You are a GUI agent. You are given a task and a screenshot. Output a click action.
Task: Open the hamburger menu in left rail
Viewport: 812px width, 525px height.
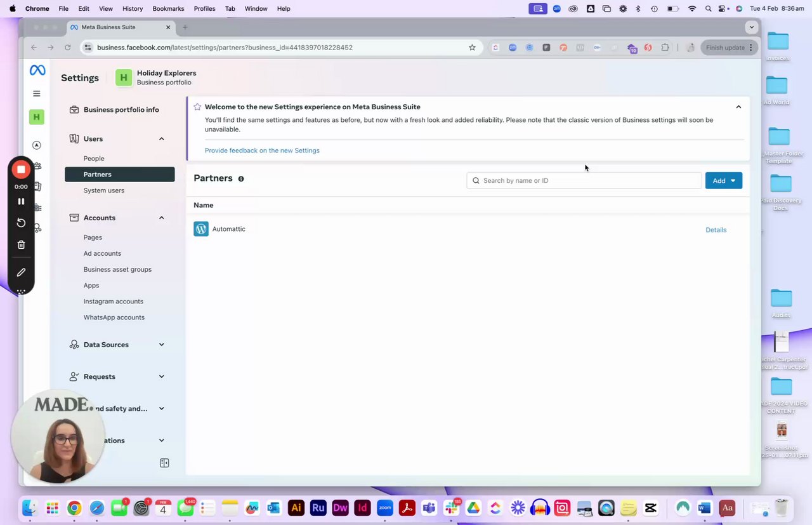click(37, 93)
